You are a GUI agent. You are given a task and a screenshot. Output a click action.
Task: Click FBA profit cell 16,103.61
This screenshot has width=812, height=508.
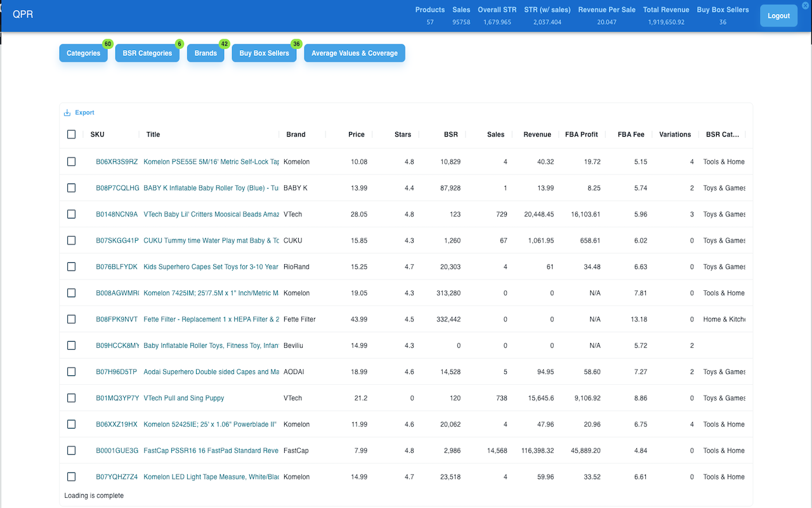[x=586, y=215]
